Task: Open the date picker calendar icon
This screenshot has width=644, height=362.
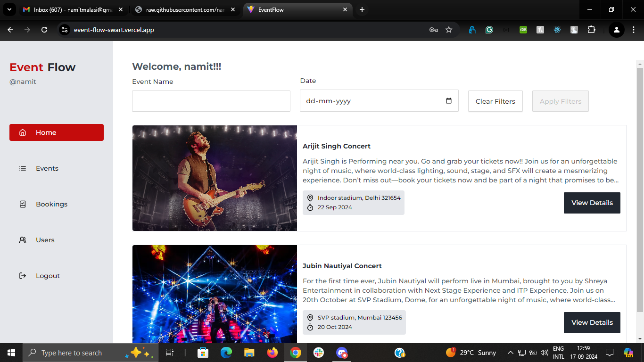Action: (449, 101)
